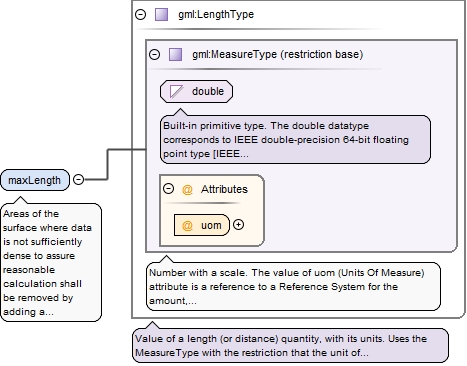Click the gml:LengthType title text
The height and width of the screenshot is (366, 467).
[216, 14]
